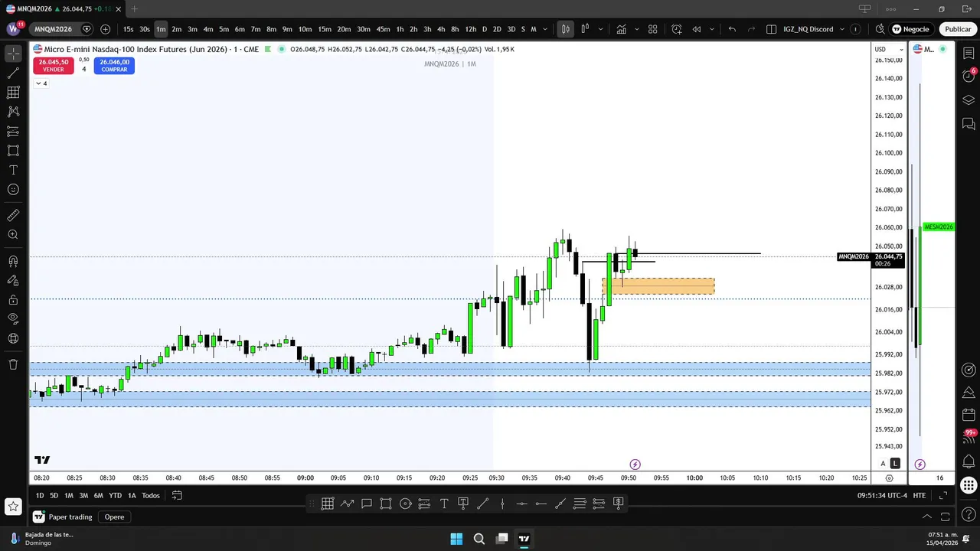Click the Opere button

point(114,517)
